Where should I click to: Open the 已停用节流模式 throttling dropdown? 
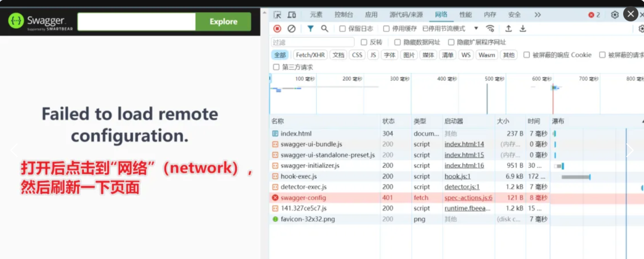click(450, 29)
